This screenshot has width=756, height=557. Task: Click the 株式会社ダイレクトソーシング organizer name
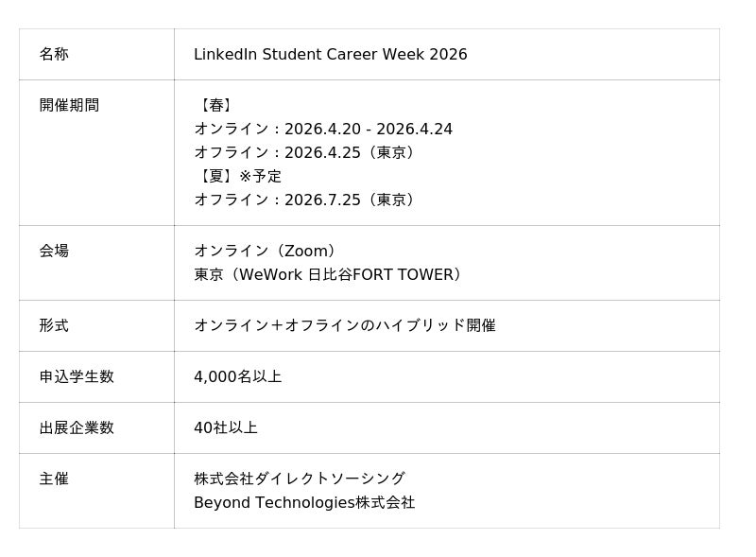(300, 479)
